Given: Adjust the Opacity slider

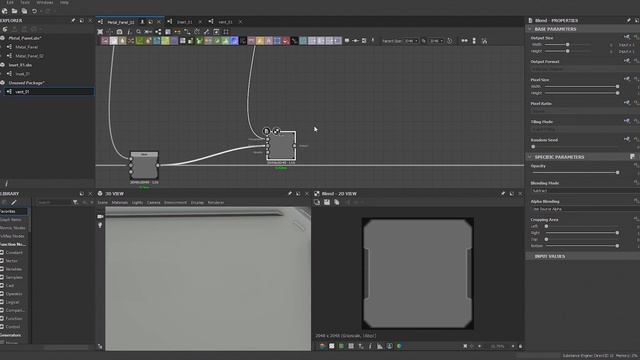Looking at the screenshot, I should [575, 173].
